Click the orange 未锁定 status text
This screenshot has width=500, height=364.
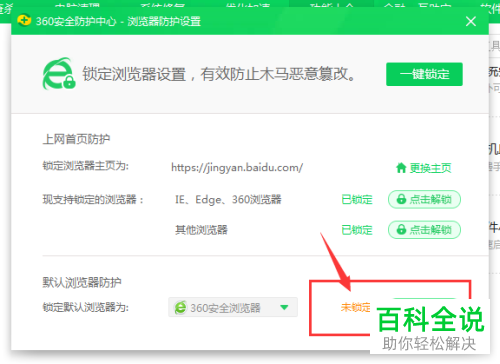pyautogui.click(x=356, y=307)
